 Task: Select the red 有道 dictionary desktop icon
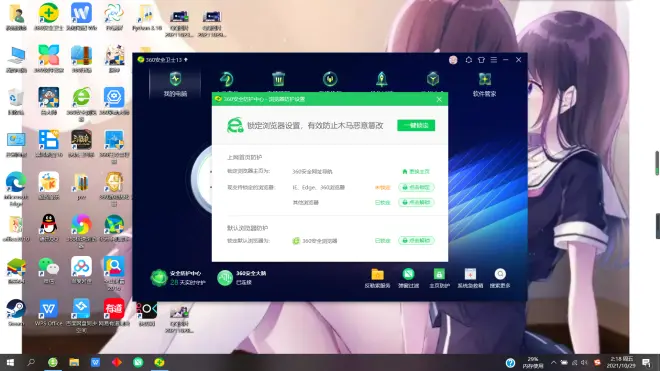114,312
